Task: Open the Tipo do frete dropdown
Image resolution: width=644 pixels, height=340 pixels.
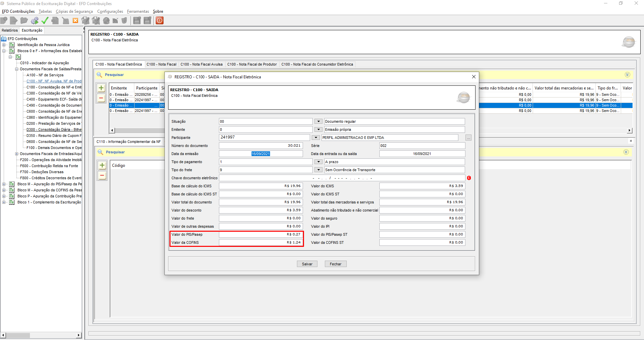Action: (x=318, y=170)
